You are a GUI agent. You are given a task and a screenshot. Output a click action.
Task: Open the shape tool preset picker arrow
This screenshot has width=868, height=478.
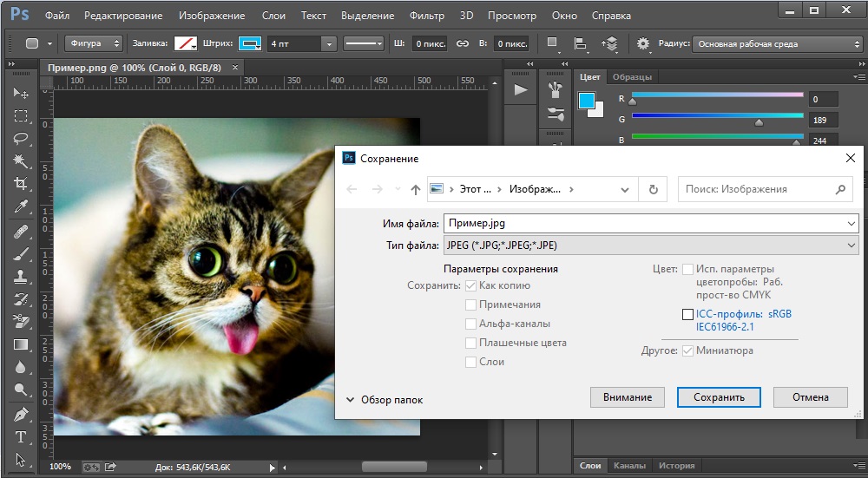tap(49, 43)
